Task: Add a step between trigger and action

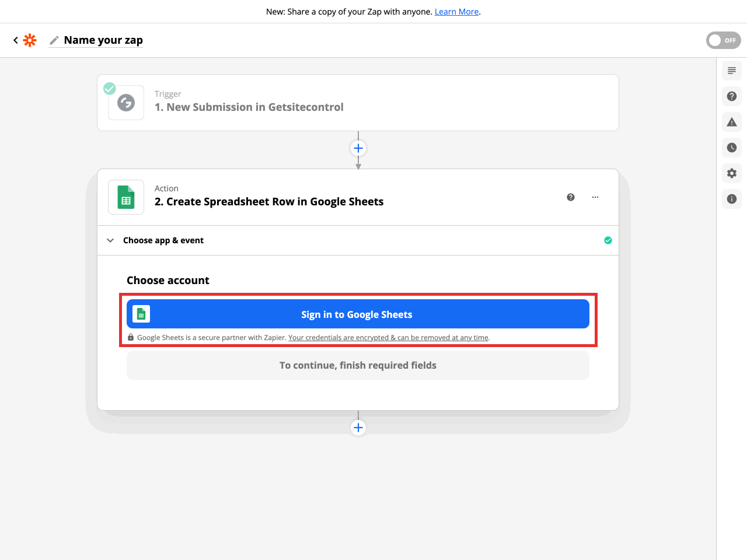Action: click(x=358, y=148)
